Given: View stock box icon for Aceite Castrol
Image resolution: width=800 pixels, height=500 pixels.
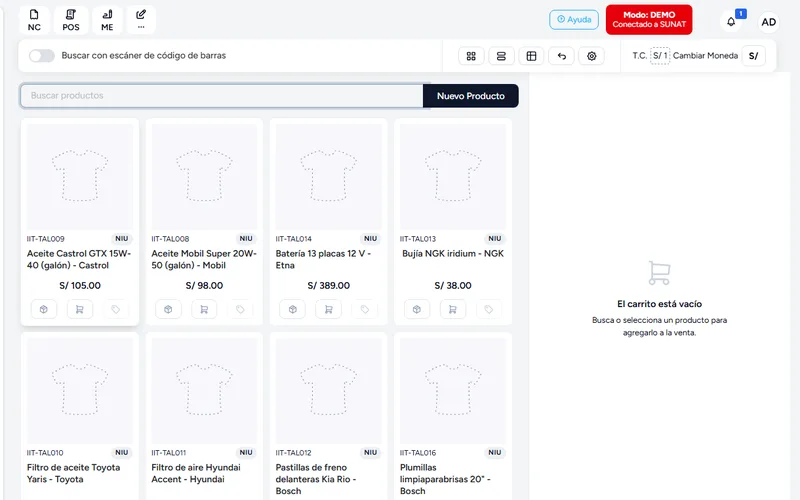Looking at the screenshot, I should click(44, 309).
